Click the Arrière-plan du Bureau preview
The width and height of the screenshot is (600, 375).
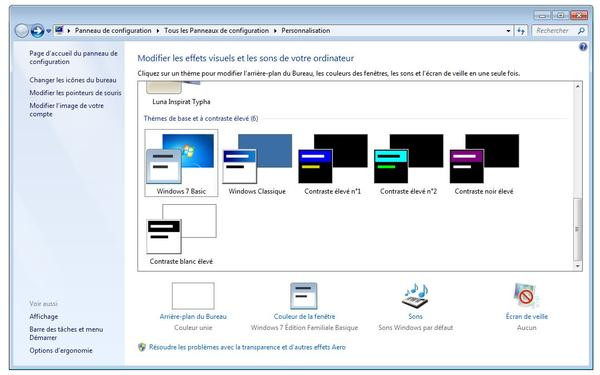(x=193, y=296)
